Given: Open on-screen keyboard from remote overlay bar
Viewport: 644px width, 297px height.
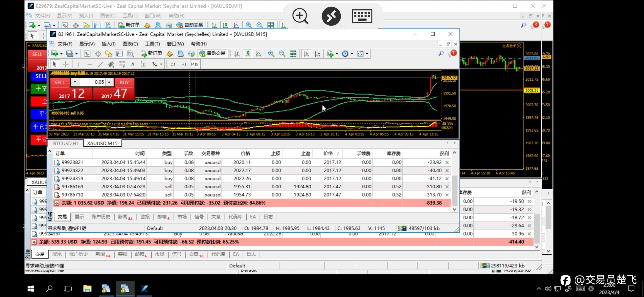Looking at the screenshot, I should point(362,16).
